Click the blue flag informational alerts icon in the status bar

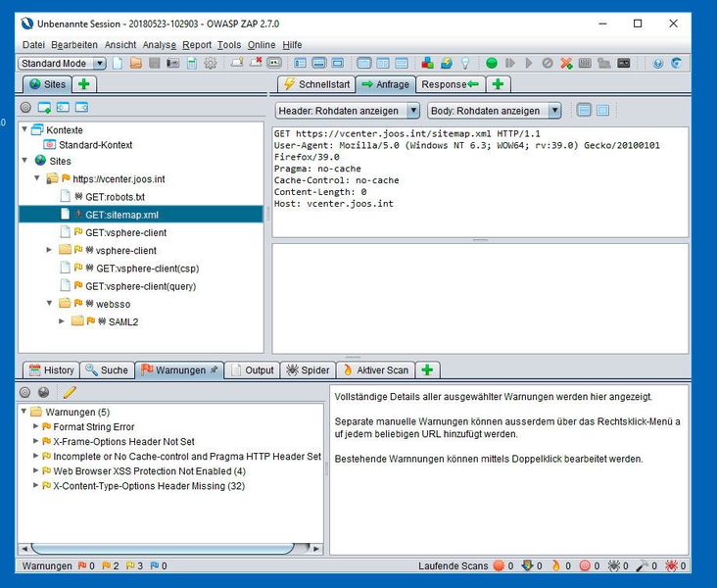155,566
